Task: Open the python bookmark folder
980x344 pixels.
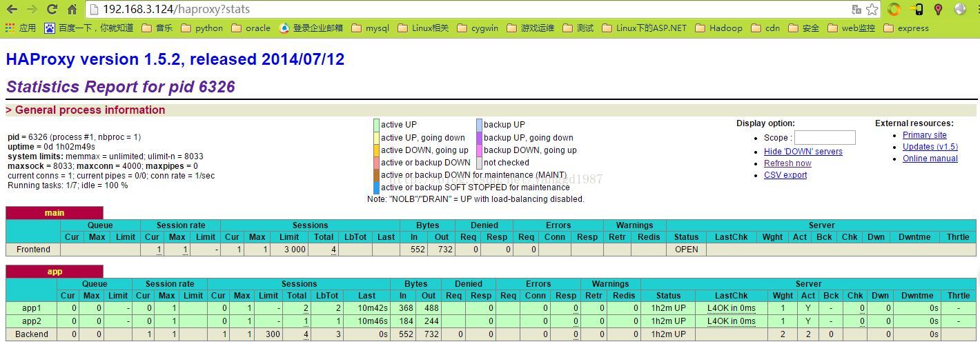Action: pos(202,28)
